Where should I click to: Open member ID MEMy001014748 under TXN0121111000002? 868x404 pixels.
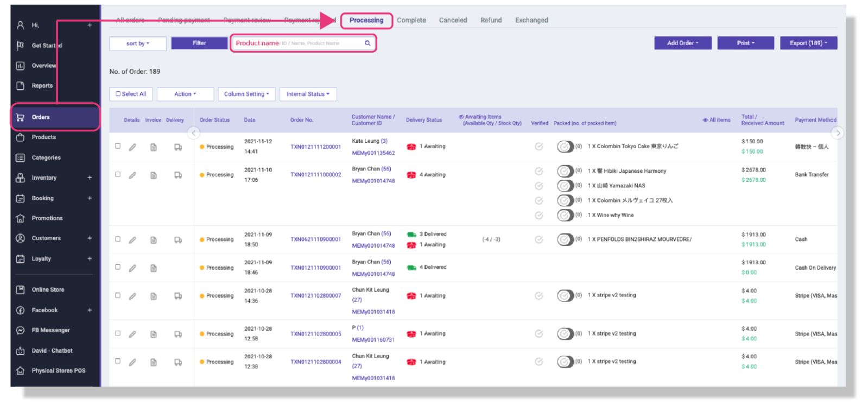[373, 181]
